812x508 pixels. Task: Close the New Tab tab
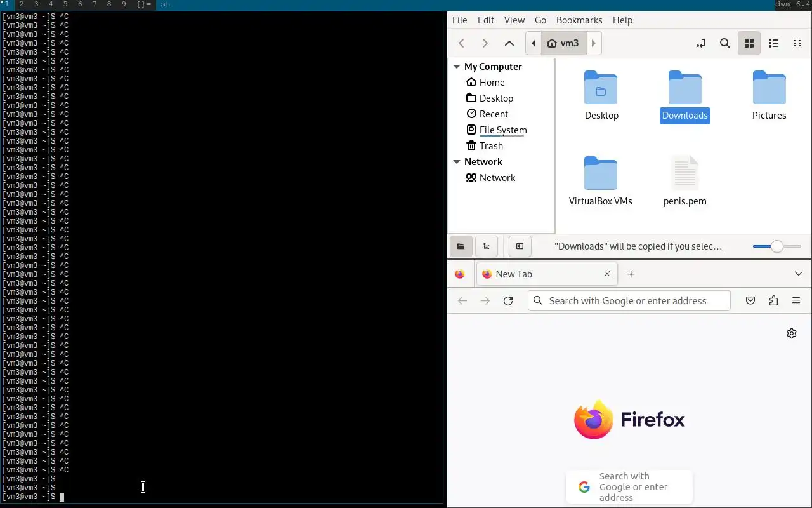(x=607, y=274)
